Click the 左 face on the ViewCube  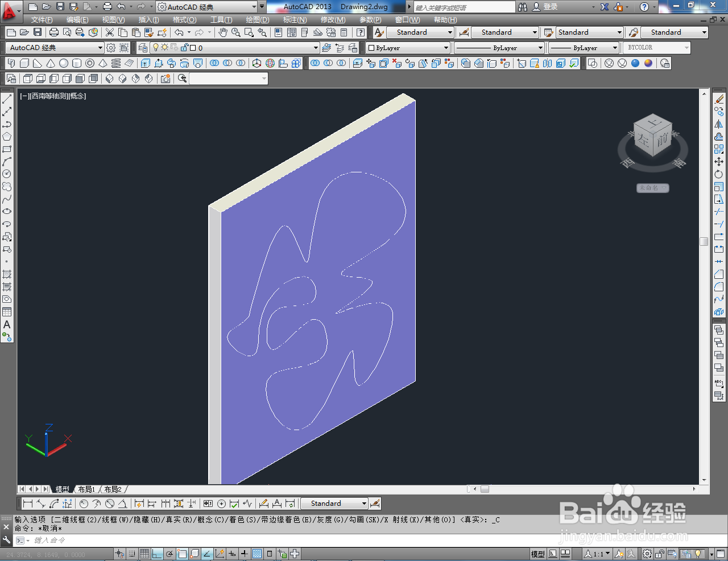(643, 139)
